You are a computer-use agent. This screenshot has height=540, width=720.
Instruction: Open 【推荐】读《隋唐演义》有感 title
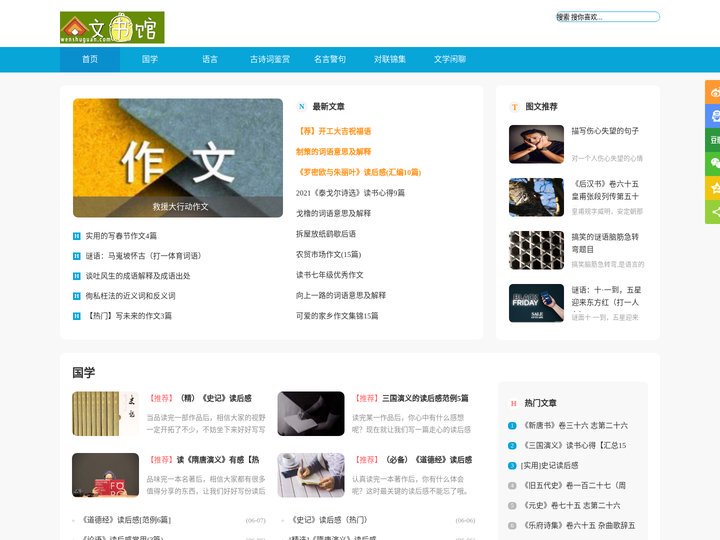pyautogui.click(x=203, y=460)
